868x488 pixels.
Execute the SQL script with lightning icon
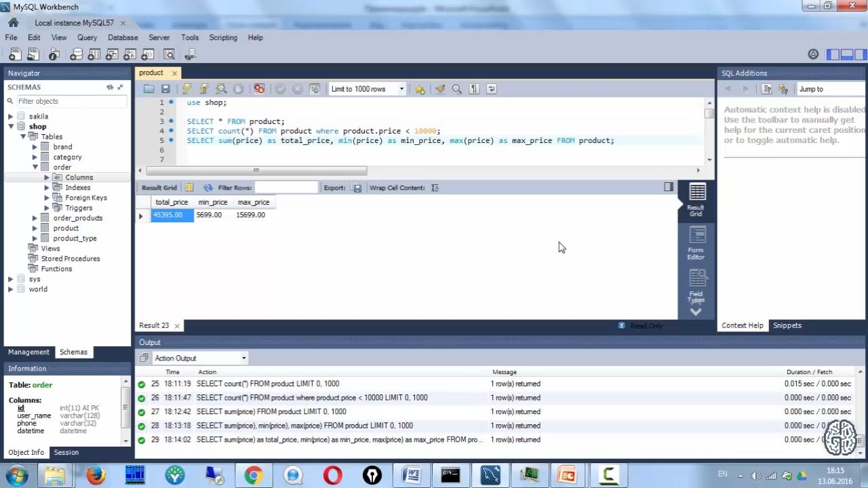[186, 89]
